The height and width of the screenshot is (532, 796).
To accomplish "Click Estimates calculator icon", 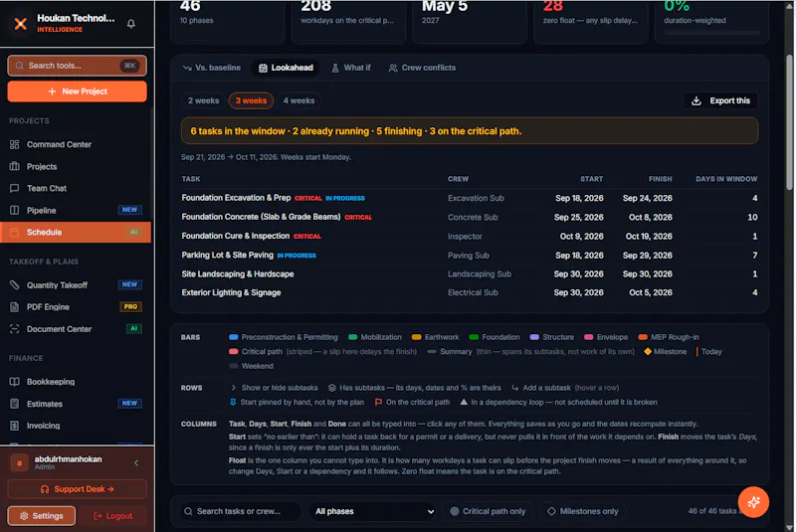I will tap(14, 404).
